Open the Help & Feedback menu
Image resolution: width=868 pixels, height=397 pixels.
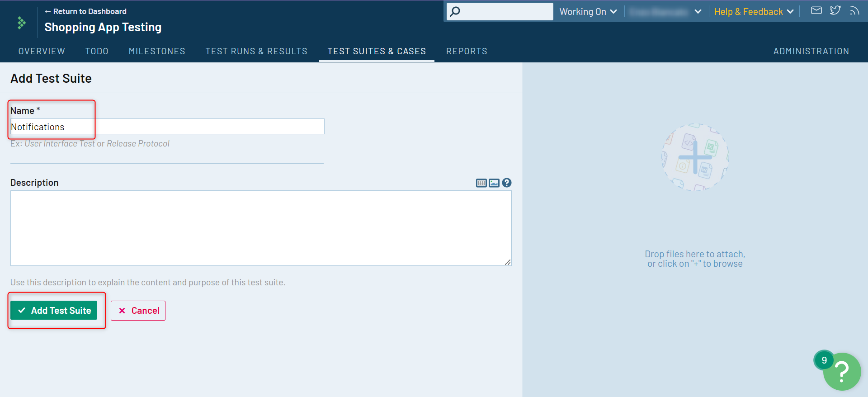(754, 12)
